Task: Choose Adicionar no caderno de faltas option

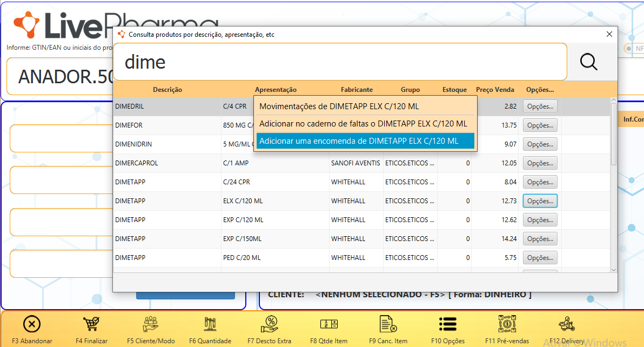Action: click(x=363, y=124)
